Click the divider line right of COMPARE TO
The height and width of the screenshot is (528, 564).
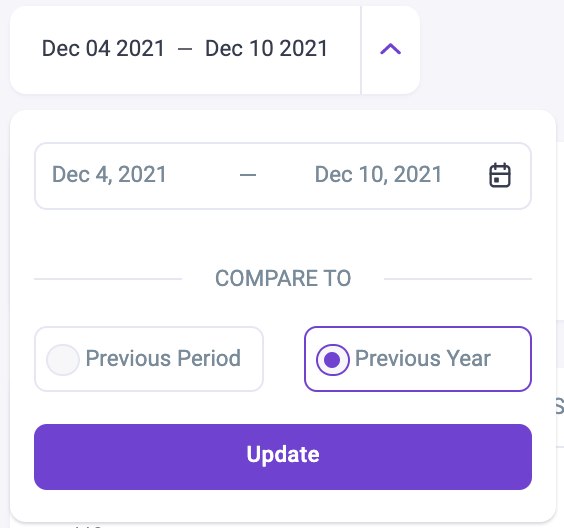click(x=458, y=279)
